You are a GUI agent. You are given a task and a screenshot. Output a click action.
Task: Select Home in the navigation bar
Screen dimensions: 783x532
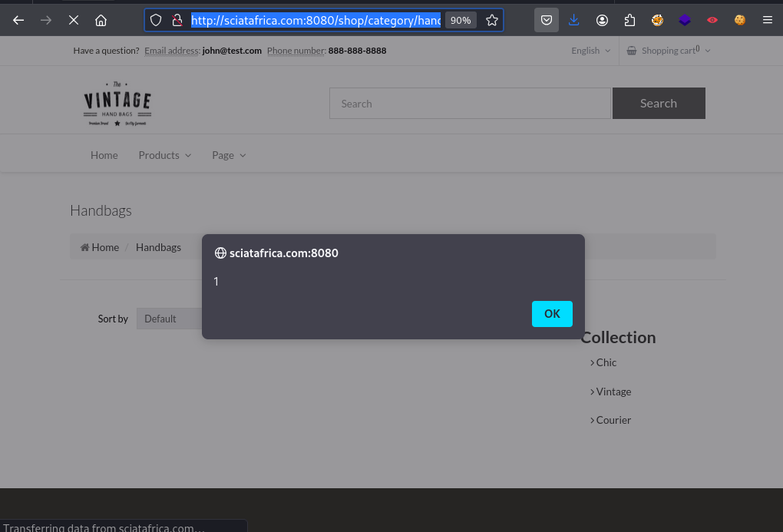pyautogui.click(x=104, y=155)
